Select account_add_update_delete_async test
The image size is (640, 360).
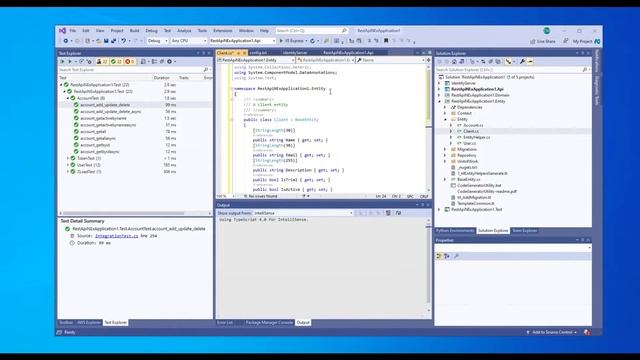point(111,111)
